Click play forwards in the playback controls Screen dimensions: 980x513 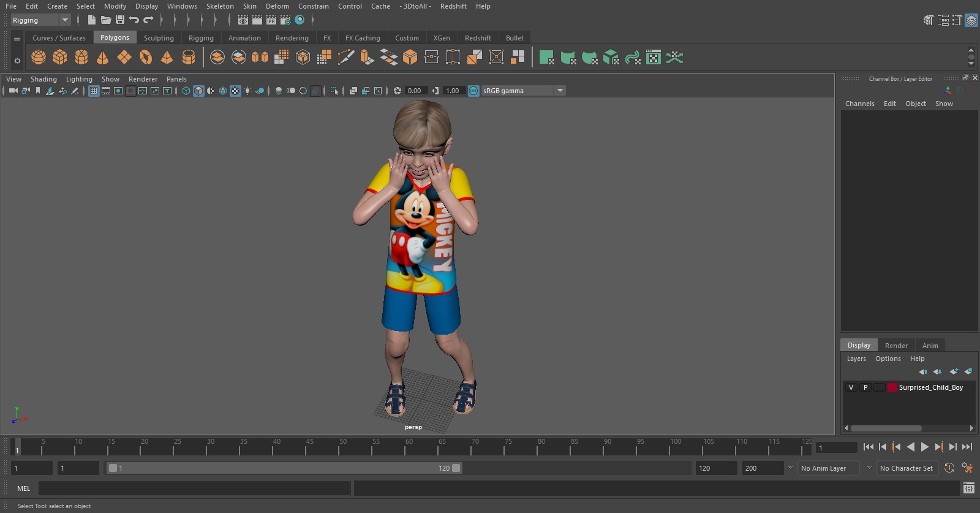pos(925,447)
